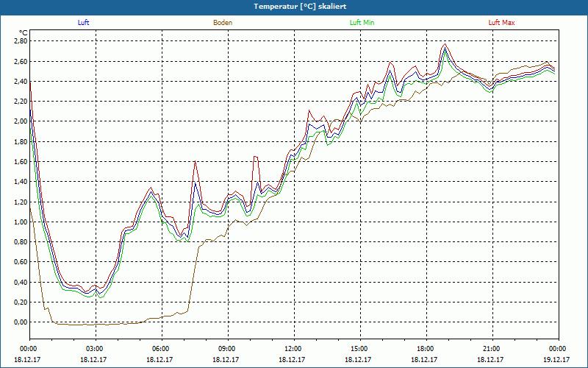Image resolution: width=588 pixels, height=368 pixels.
Task: Click the Boden legend label
Action: coord(223,23)
